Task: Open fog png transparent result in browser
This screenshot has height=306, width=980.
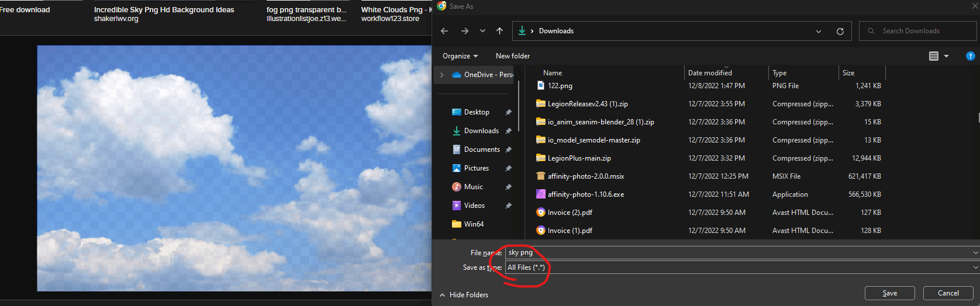Action: [306, 10]
